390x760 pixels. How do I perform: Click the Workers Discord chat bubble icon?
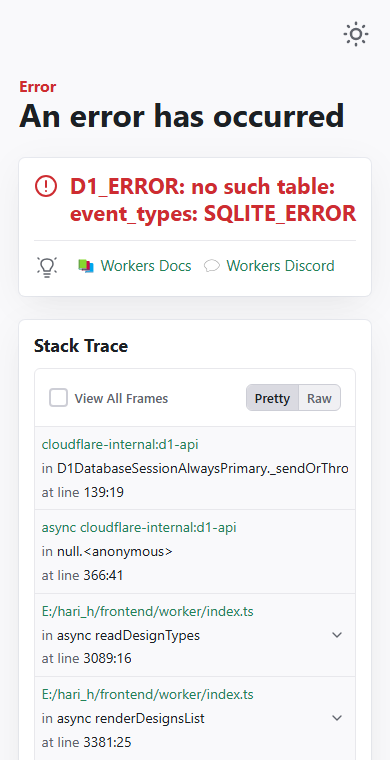[x=212, y=266]
